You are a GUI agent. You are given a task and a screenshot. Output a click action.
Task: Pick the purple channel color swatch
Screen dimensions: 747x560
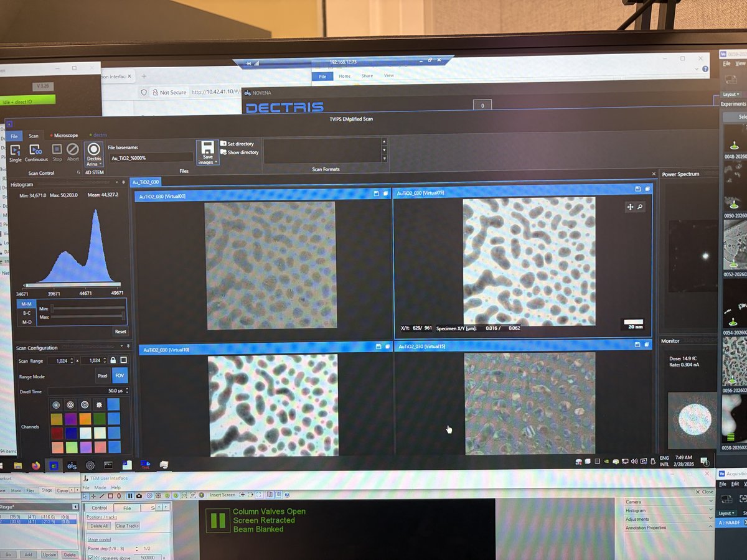(x=70, y=418)
